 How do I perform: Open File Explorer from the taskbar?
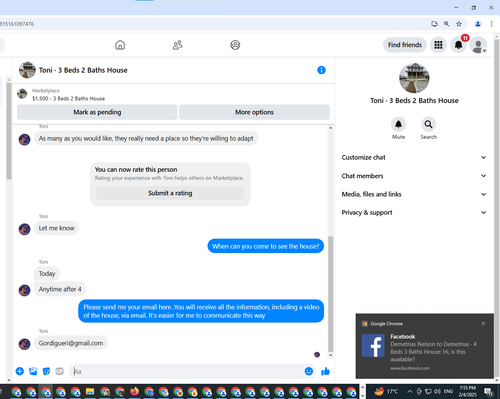pyautogui.click(x=90, y=391)
